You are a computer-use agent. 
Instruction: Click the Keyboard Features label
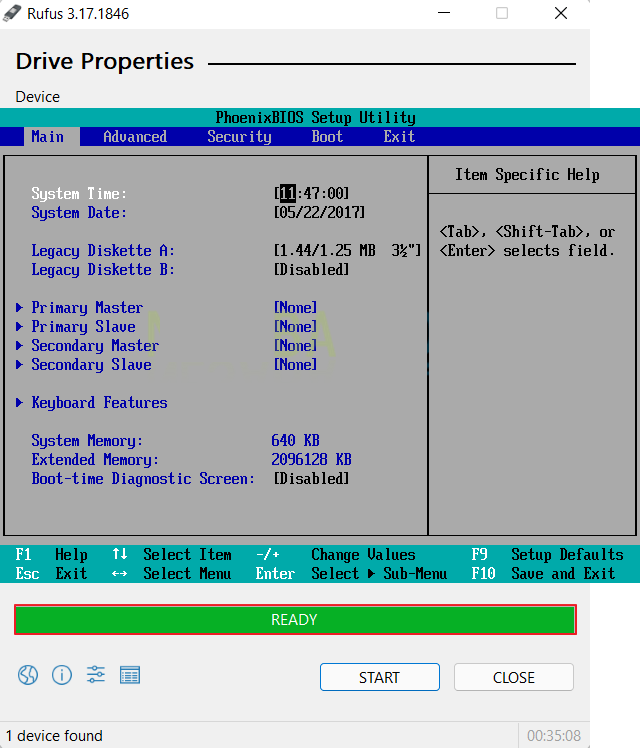[100, 403]
